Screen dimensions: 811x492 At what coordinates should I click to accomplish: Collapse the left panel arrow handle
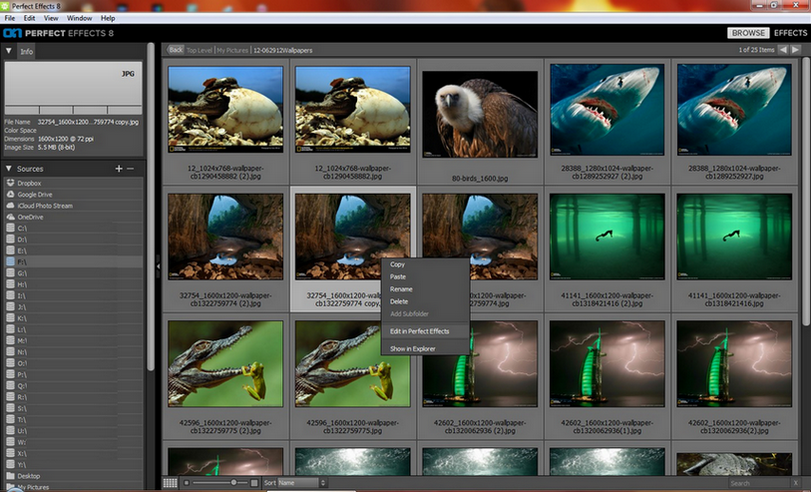[158, 266]
